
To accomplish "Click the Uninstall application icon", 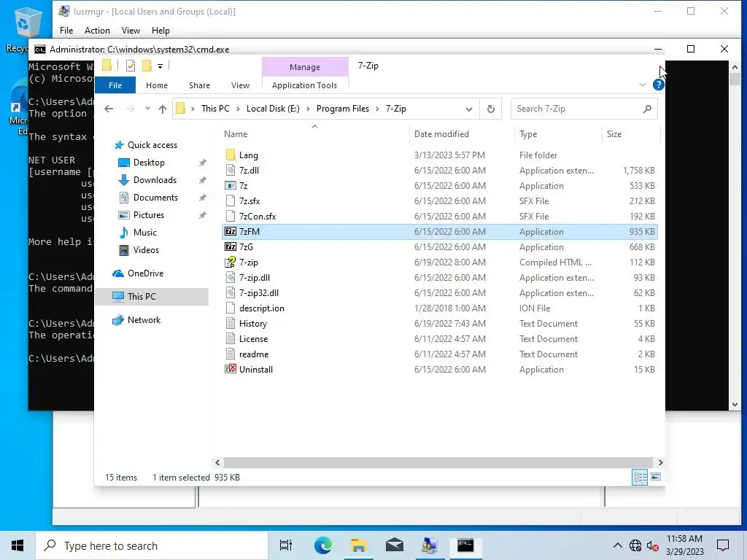I will [231, 370].
